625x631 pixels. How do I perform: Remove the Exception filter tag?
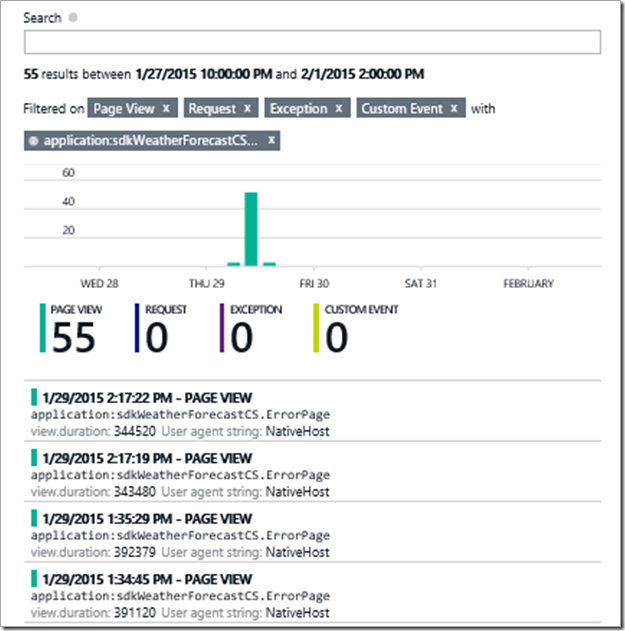coord(339,108)
